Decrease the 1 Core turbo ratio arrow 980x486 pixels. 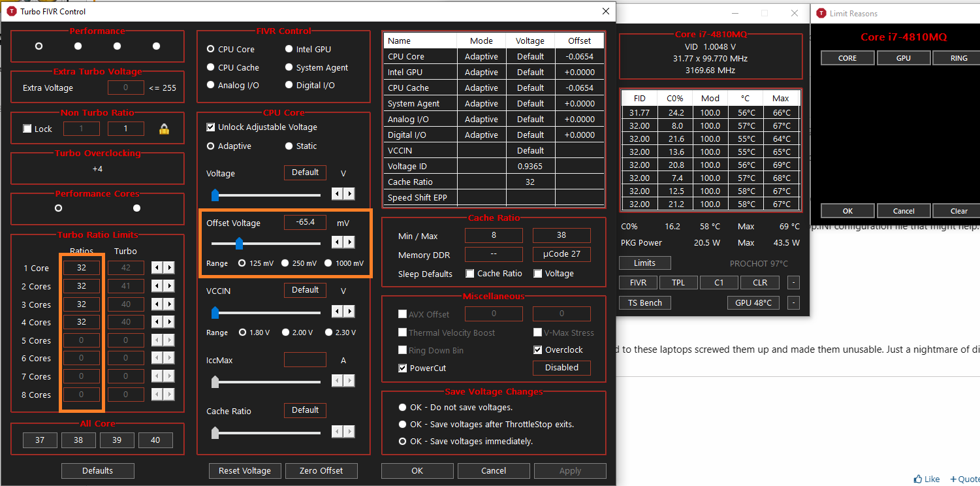(x=157, y=268)
